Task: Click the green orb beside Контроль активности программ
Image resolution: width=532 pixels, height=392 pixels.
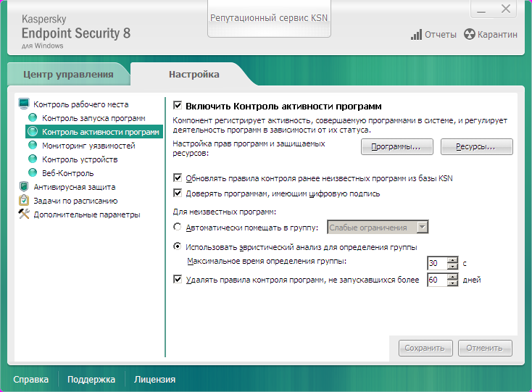Action: [x=33, y=132]
